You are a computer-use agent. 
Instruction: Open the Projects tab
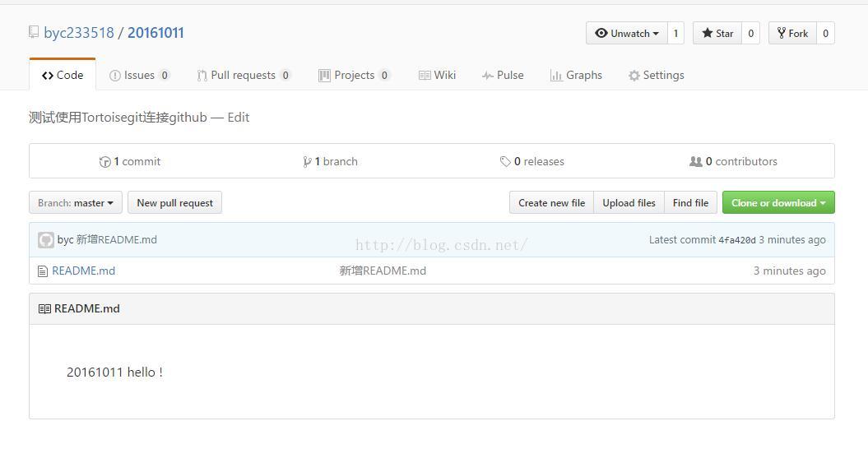355,75
